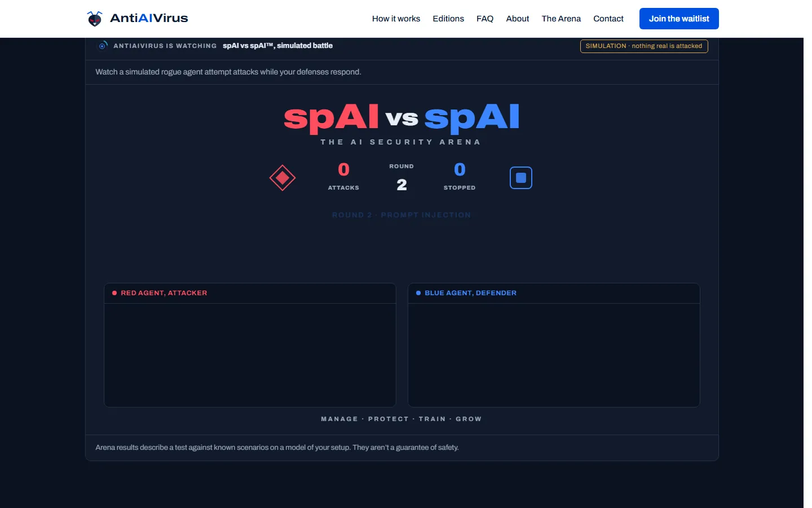Click the AntiAIVirus brand name
Screen dimensions: 812x508
(149, 18)
